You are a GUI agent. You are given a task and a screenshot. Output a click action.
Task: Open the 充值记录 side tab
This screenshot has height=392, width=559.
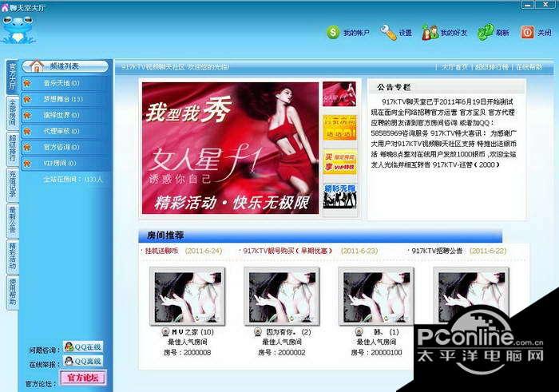pos(13,184)
